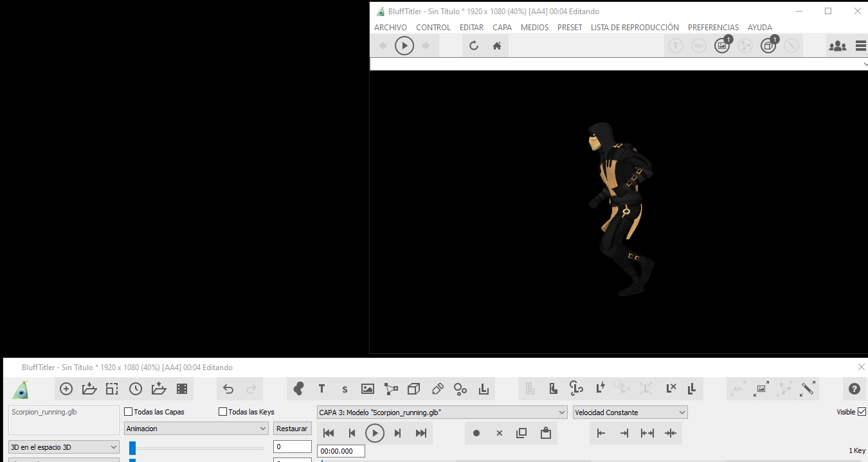Image resolution: width=868 pixels, height=462 pixels.
Task: Click the BluffTitler green eye logo
Action: pyautogui.click(x=21, y=389)
